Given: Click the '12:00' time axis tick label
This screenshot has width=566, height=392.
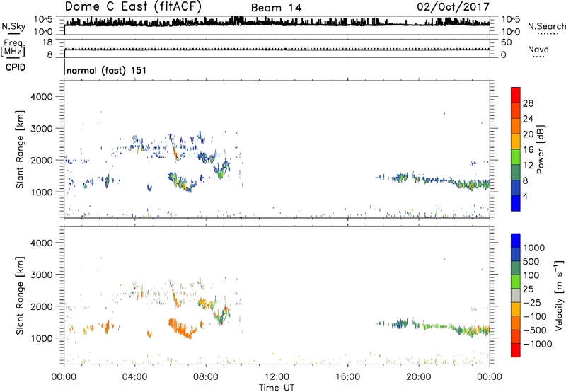Looking at the screenshot, I should (x=277, y=377).
